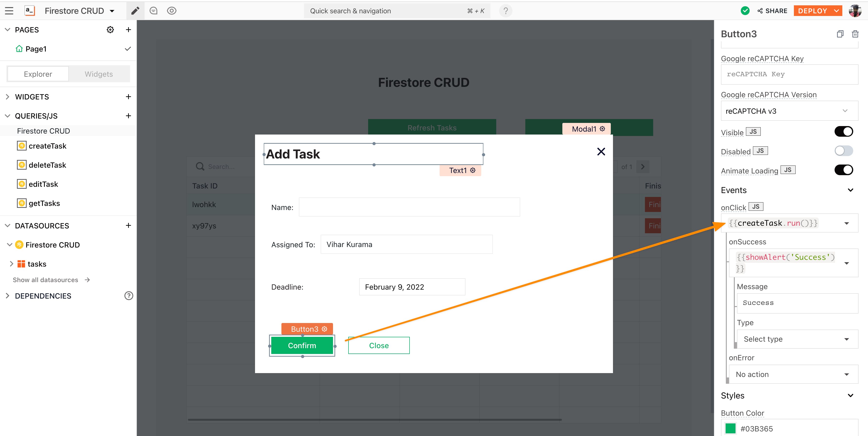Click the help question mark icon

click(505, 11)
